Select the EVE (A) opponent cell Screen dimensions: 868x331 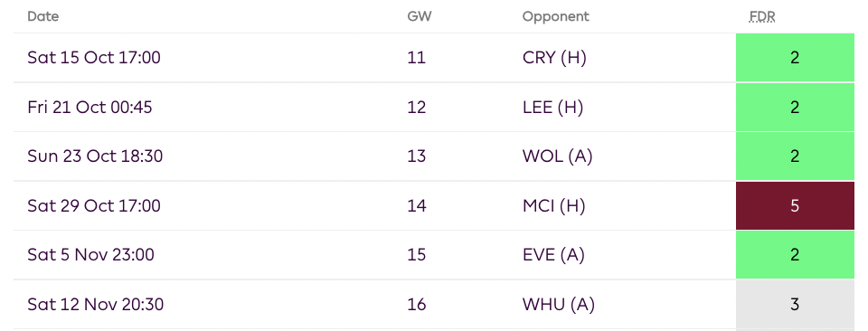pyautogui.click(x=553, y=255)
